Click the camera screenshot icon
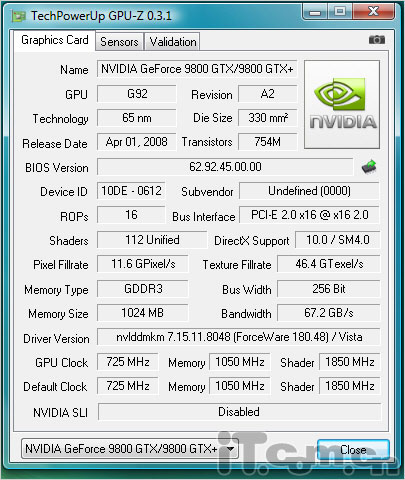 tap(377, 40)
